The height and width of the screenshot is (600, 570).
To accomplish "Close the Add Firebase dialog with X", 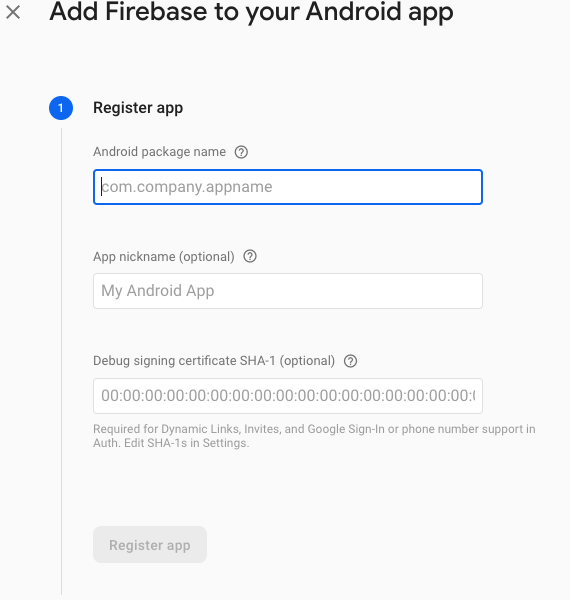I will click(x=13, y=12).
